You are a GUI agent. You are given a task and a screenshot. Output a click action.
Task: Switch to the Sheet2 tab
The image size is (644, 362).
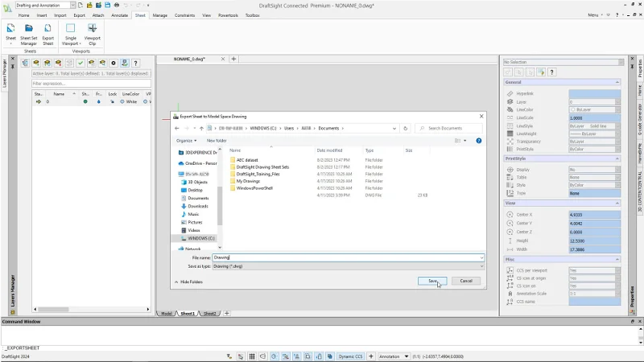pyautogui.click(x=209, y=313)
